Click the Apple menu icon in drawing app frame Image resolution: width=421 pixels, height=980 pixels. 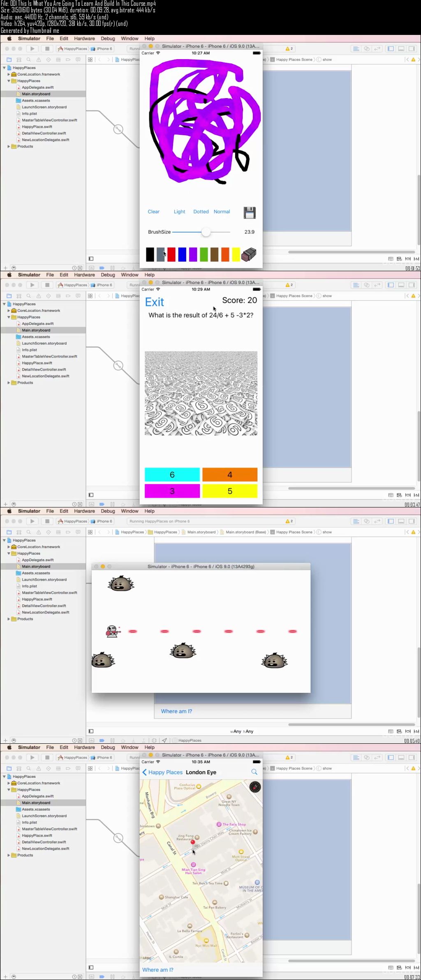pos(9,39)
